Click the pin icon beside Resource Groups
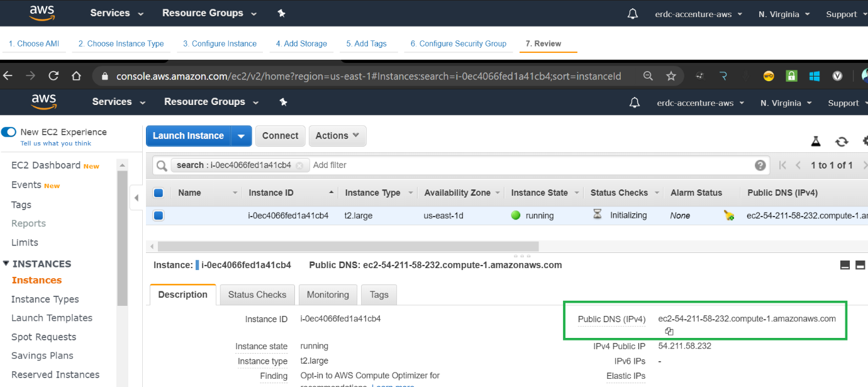868x387 pixels. [x=283, y=102]
